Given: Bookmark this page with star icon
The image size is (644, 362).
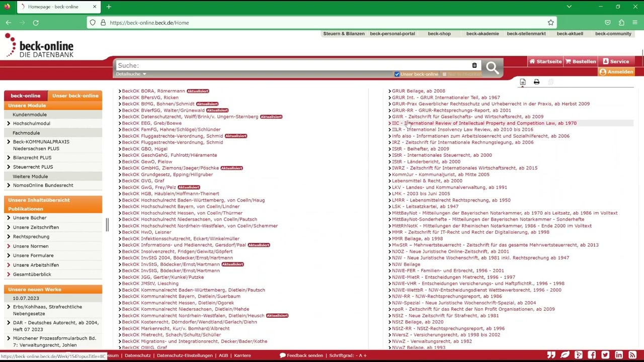Looking at the screenshot, I should [551, 23].
